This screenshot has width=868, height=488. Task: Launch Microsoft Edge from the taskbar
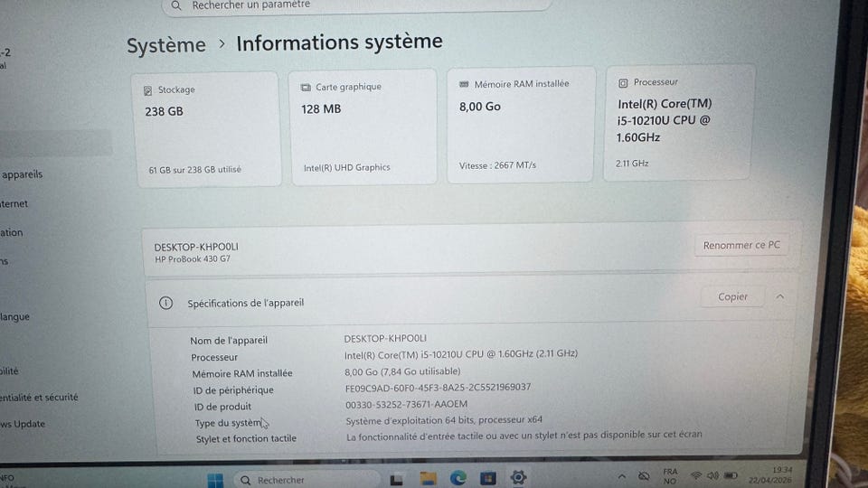tap(458, 478)
